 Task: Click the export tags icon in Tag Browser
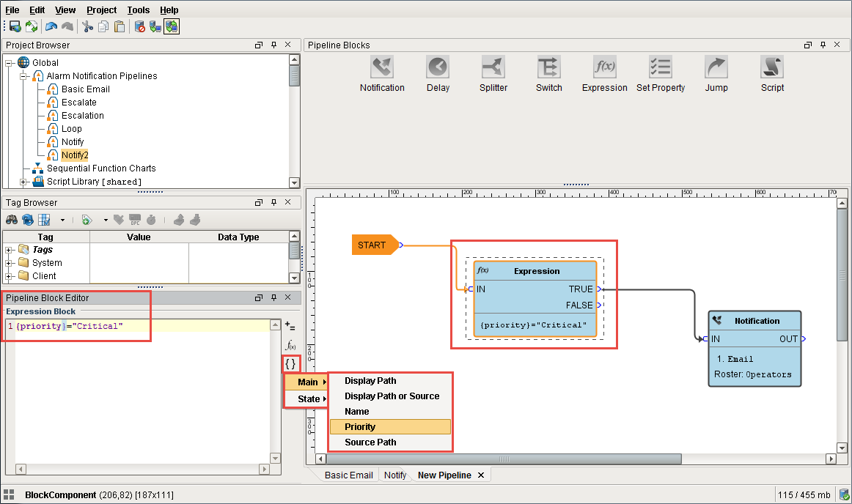click(x=195, y=220)
